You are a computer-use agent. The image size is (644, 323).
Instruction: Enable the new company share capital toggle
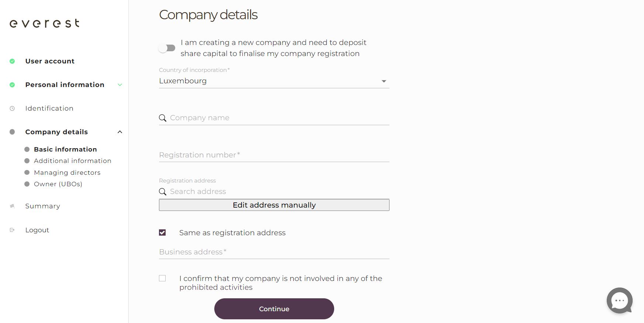pyautogui.click(x=167, y=48)
